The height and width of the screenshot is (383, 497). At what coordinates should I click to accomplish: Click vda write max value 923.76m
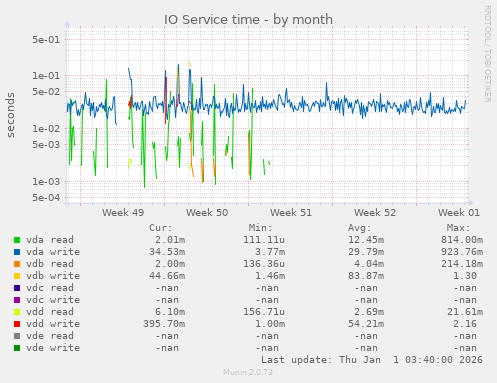(462, 252)
